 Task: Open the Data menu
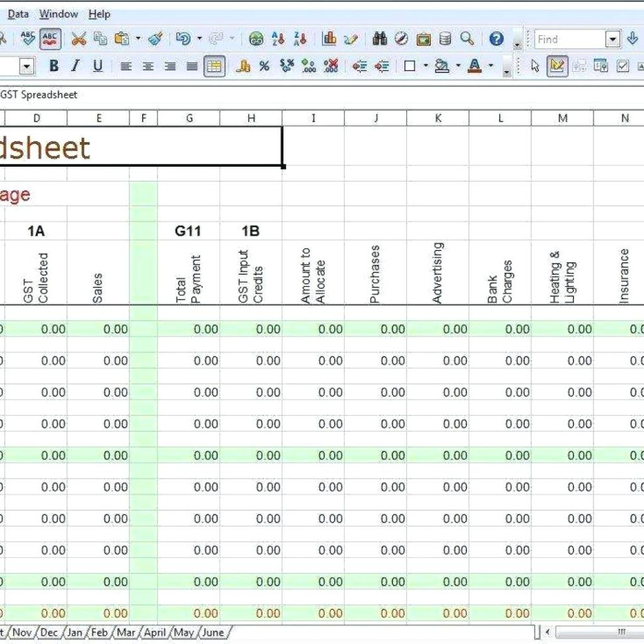point(18,13)
